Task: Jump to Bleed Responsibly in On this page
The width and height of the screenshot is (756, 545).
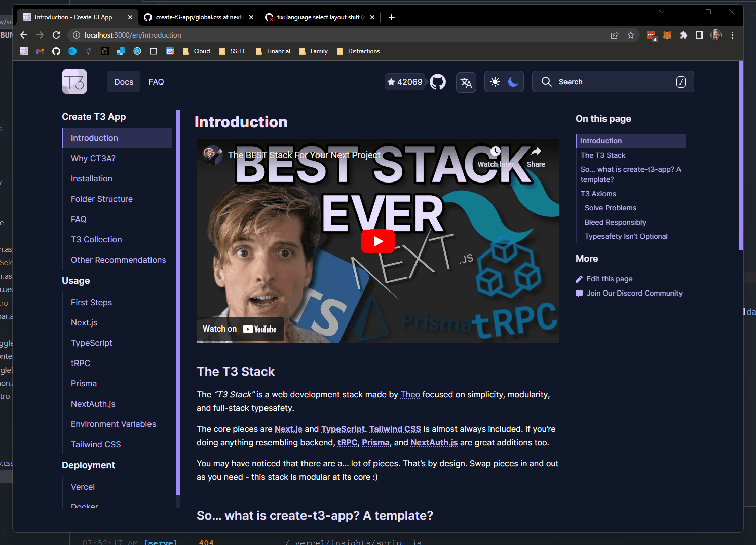Action: (x=615, y=222)
